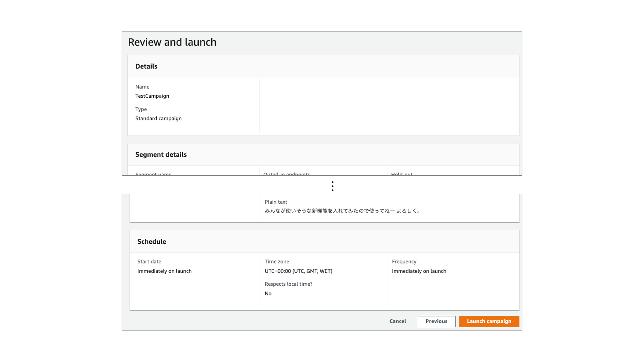Click the Review and launch heading
The height and width of the screenshot is (362, 644).
172,42
